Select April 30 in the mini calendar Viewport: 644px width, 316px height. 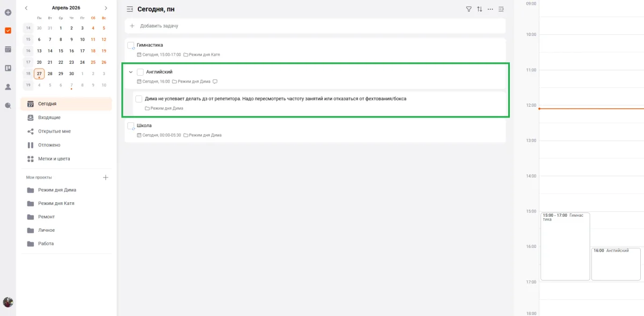[71, 74]
